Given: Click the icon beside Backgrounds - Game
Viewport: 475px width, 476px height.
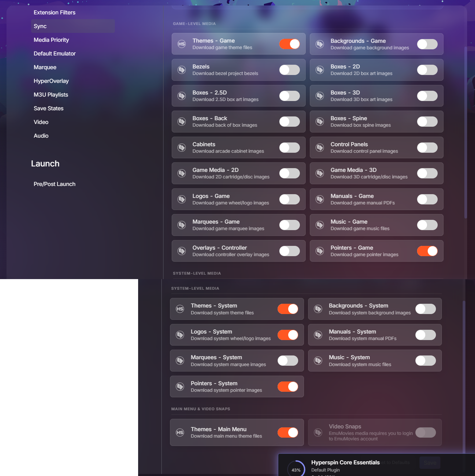Looking at the screenshot, I should coord(320,44).
